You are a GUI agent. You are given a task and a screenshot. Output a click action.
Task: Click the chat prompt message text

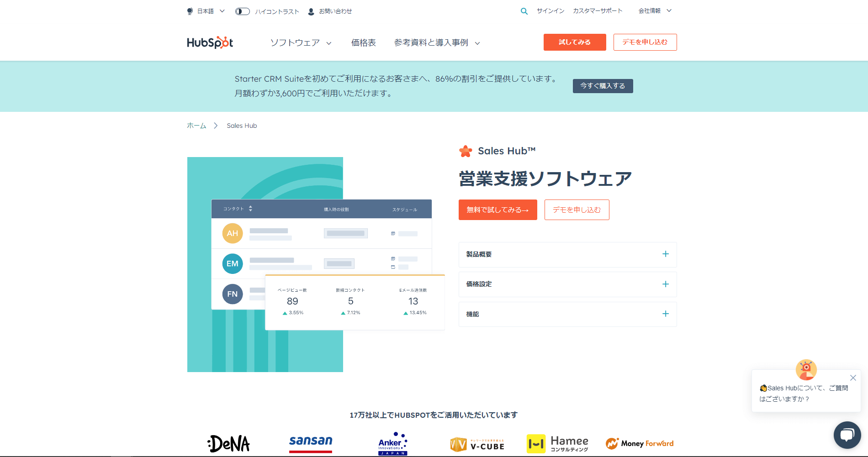804,394
